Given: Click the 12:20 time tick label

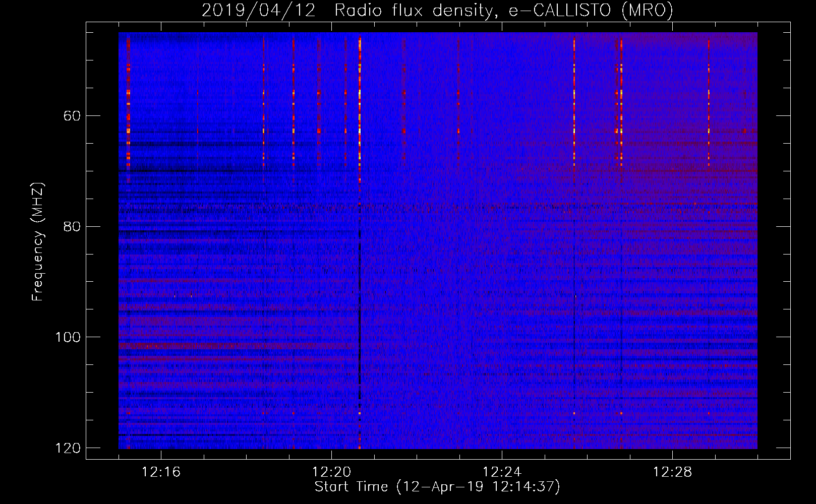Looking at the screenshot, I should [331, 472].
